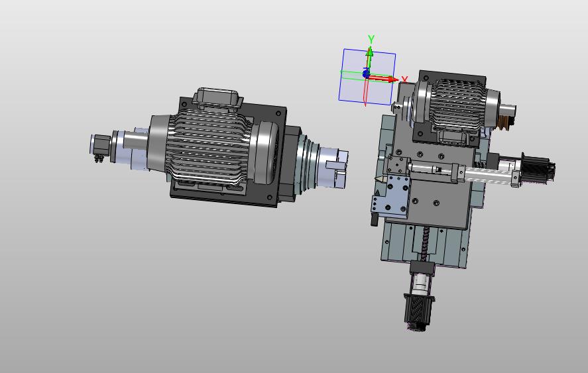The image size is (588, 373).
Task: Pick the translucent blue plane of the triad
Action: click(x=367, y=77)
